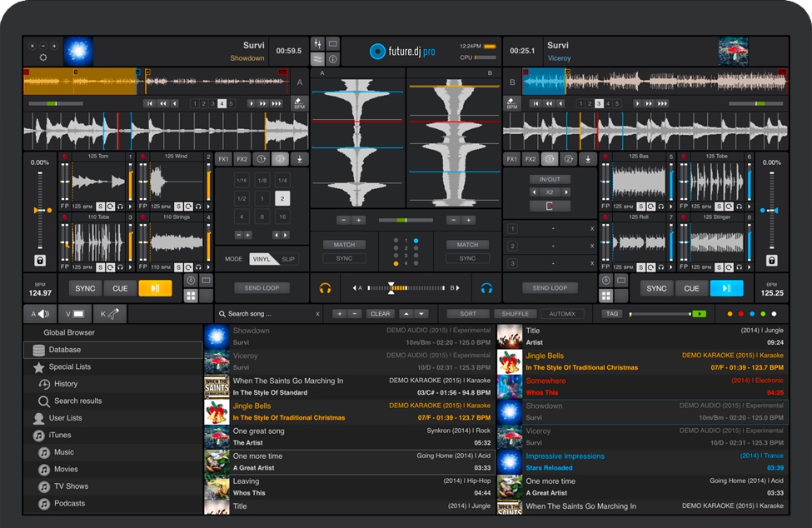
Task: Toggle FX1 on deck A
Action: (x=223, y=159)
